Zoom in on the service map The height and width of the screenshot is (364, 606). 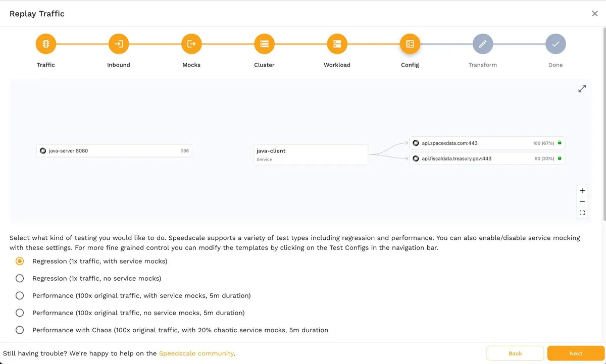pos(582,191)
